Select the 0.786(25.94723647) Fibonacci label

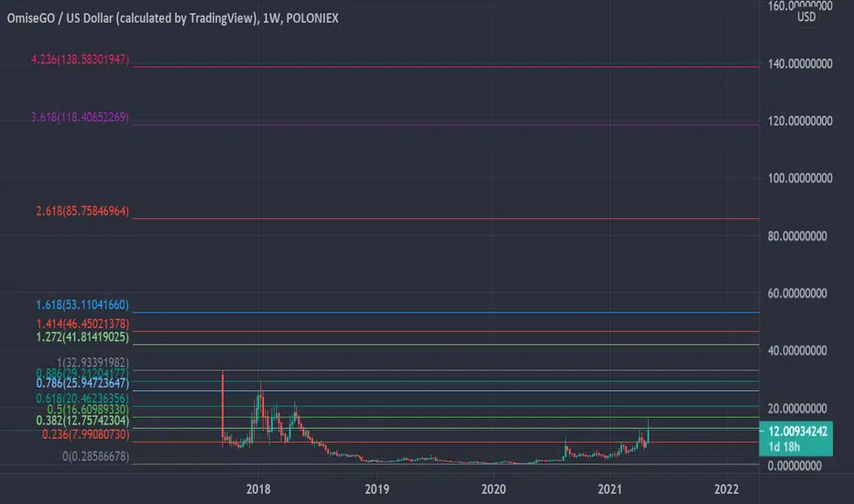[x=82, y=383]
